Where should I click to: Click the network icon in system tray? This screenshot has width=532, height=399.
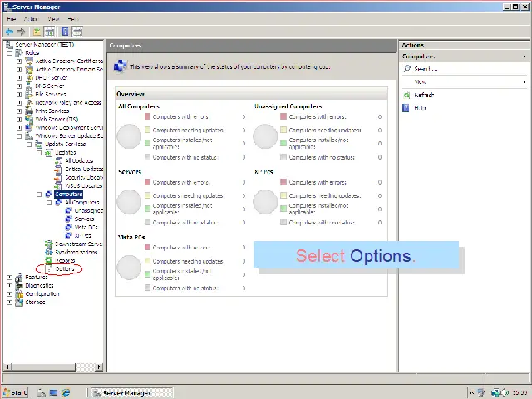(495, 392)
